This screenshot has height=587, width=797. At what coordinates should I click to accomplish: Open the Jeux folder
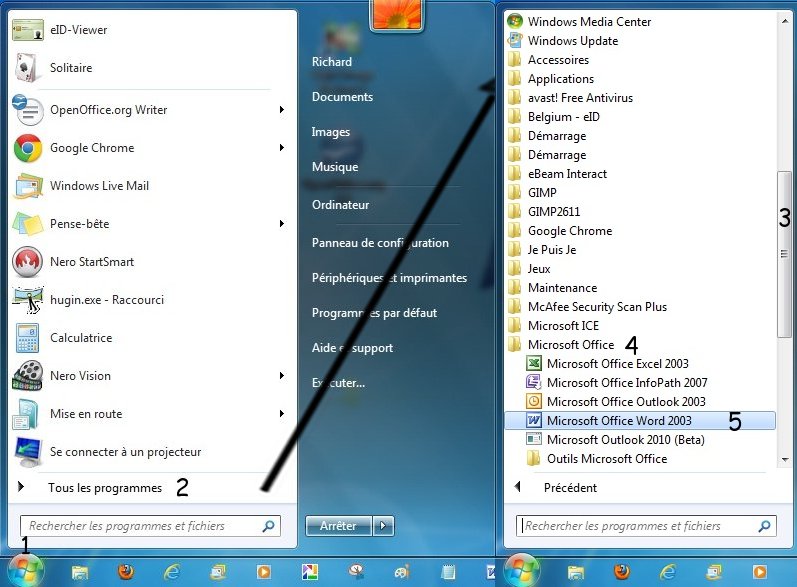point(529,269)
